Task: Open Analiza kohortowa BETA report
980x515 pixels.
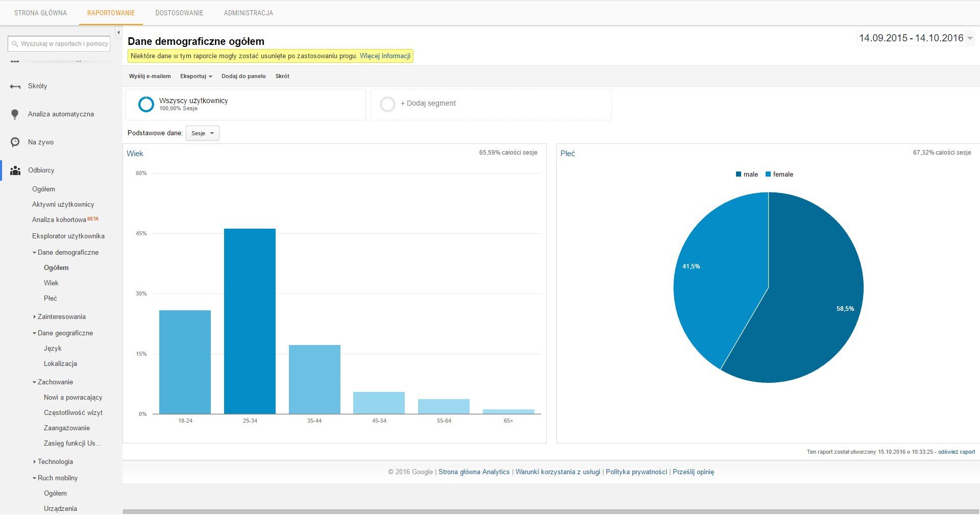Action: 65,219
